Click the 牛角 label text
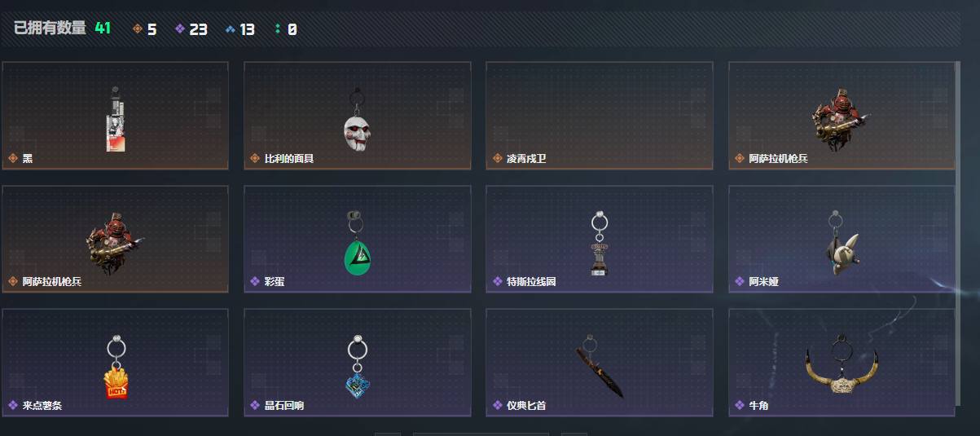980x436 pixels. [758, 406]
